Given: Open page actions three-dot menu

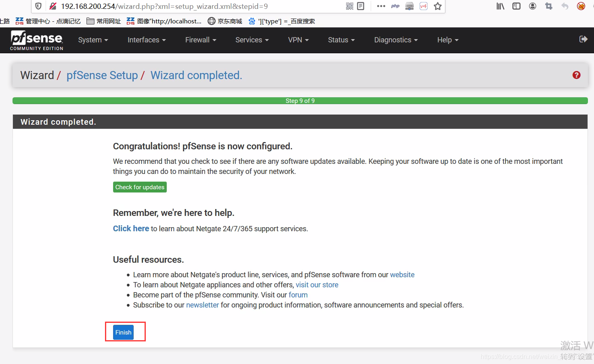Looking at the screenshot, I should pyautogui.click(x=381, y=6).
